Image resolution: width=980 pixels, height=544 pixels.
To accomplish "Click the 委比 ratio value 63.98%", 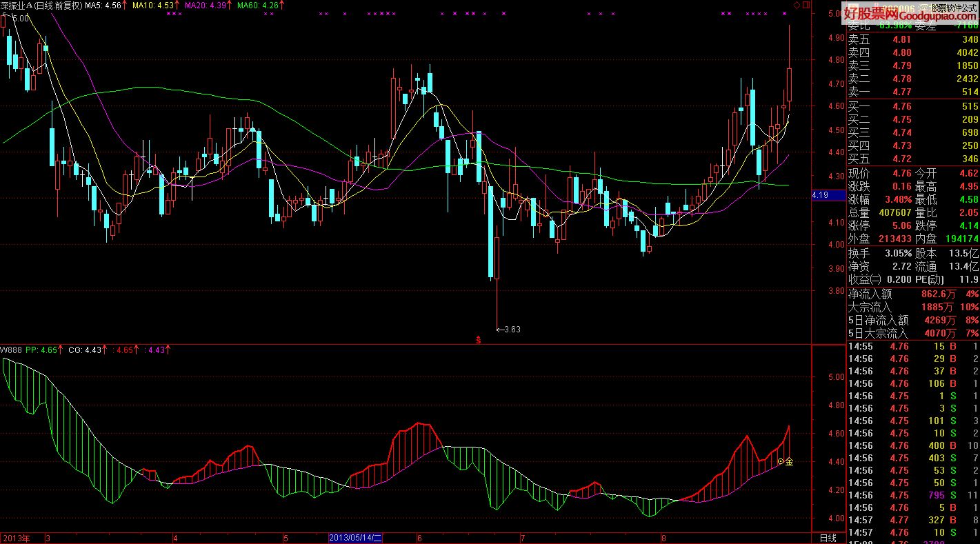I will point(894,26).
